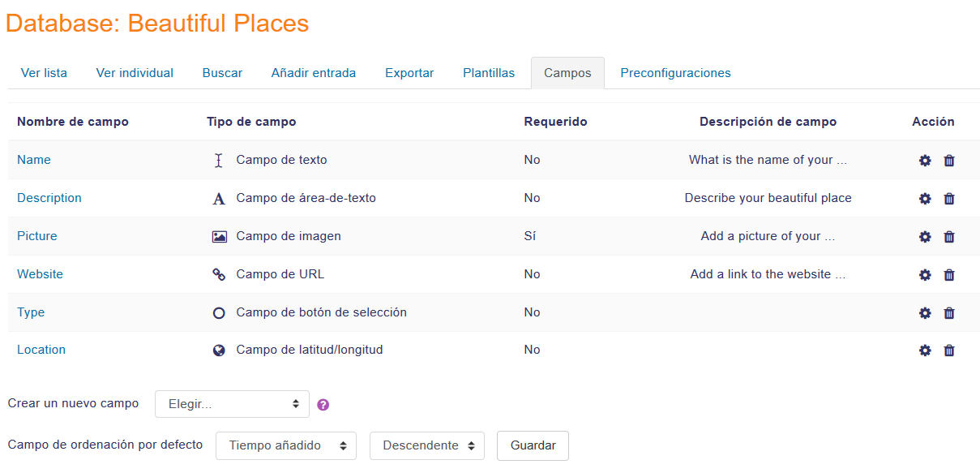Open settings gear for Description field

point(925,199)
